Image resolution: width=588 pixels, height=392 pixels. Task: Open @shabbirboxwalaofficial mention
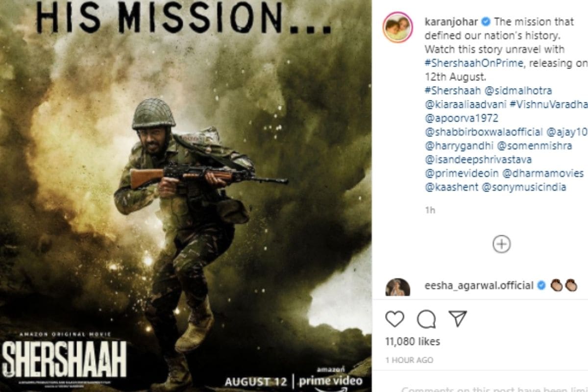(x=484, y=132)
